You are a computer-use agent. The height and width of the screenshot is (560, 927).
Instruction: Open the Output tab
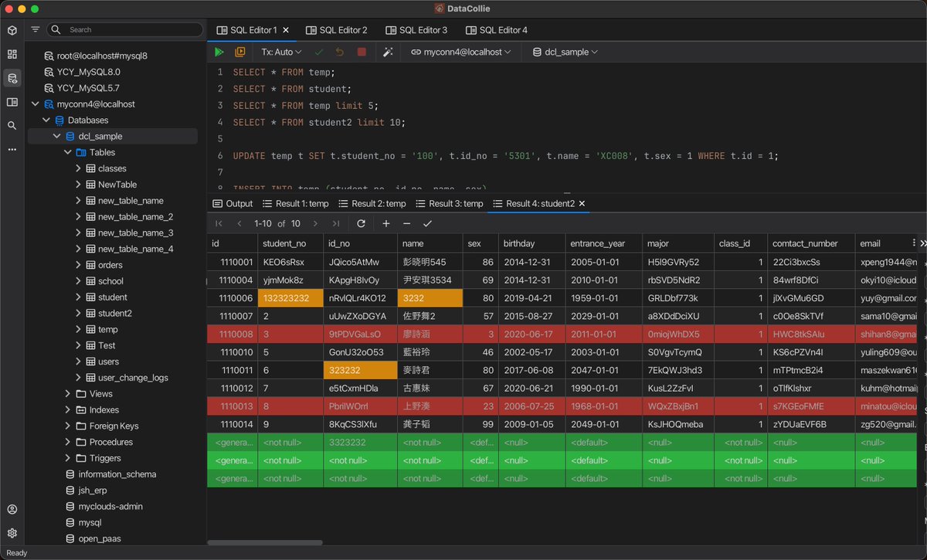coord(233,203)
